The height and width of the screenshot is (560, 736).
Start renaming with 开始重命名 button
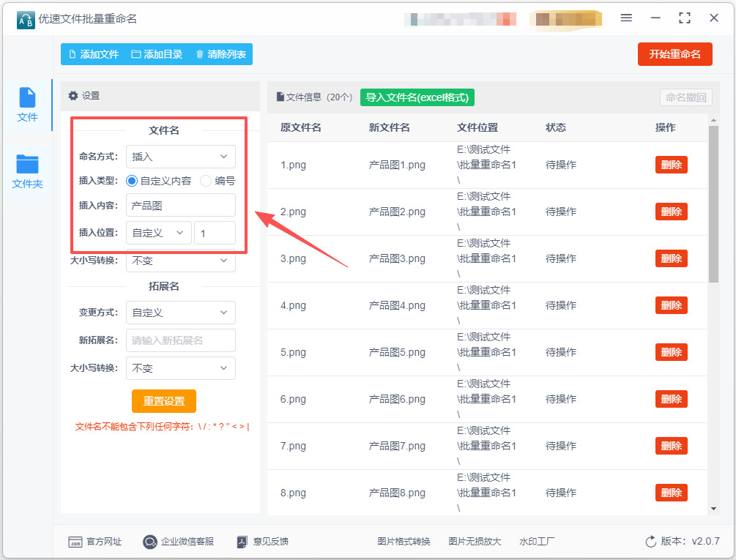(x=675, y=54)
